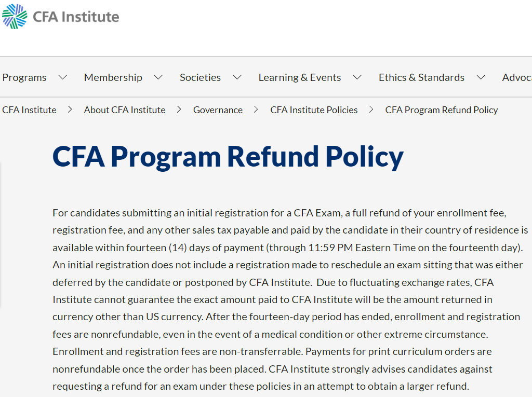
Task: Select the Programs navigation item
Action: tap(24, 77)
